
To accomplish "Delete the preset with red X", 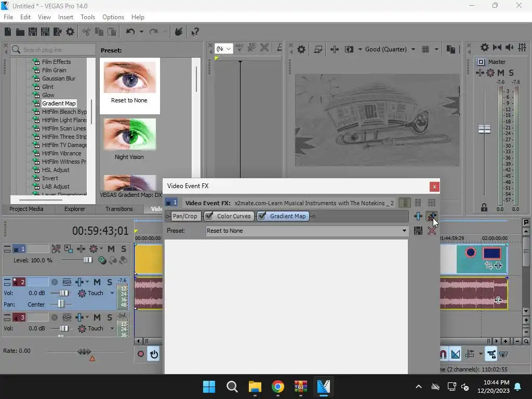I will pyautogui.click(x=432, y=231).
